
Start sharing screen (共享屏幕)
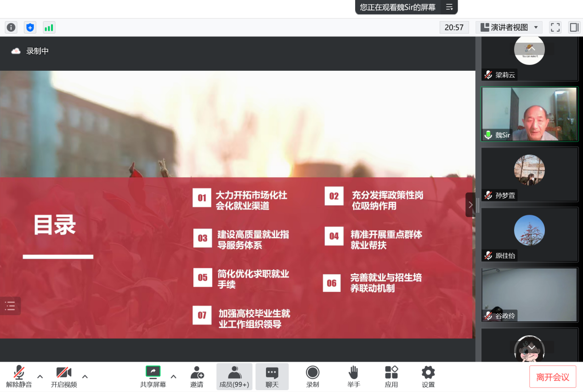tap(153, 377)
